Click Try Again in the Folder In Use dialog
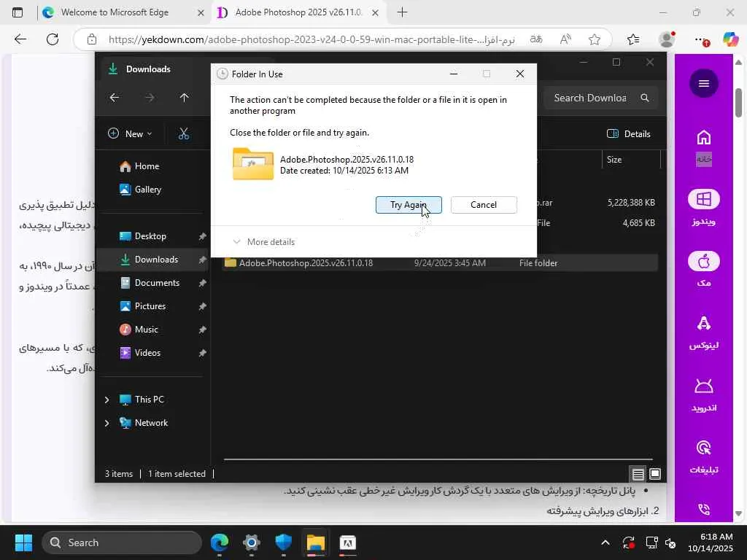The height and width of the screenshot is (560, 747). tap(409, 205)
